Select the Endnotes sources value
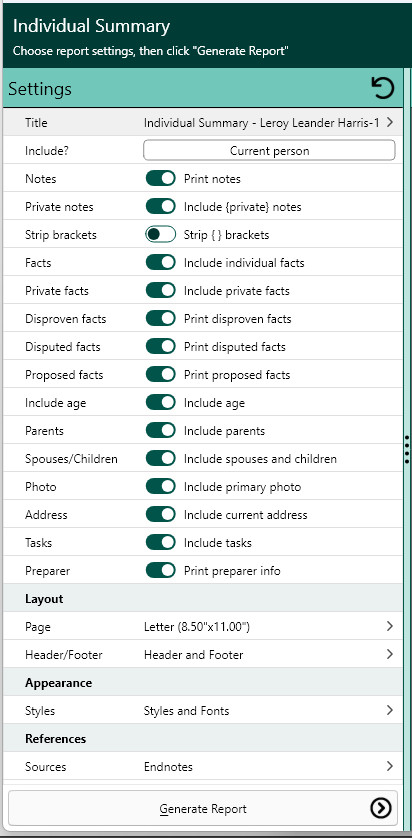Viewport: 412px width, 838px height. pyautogui.click(x=168, y=766)
